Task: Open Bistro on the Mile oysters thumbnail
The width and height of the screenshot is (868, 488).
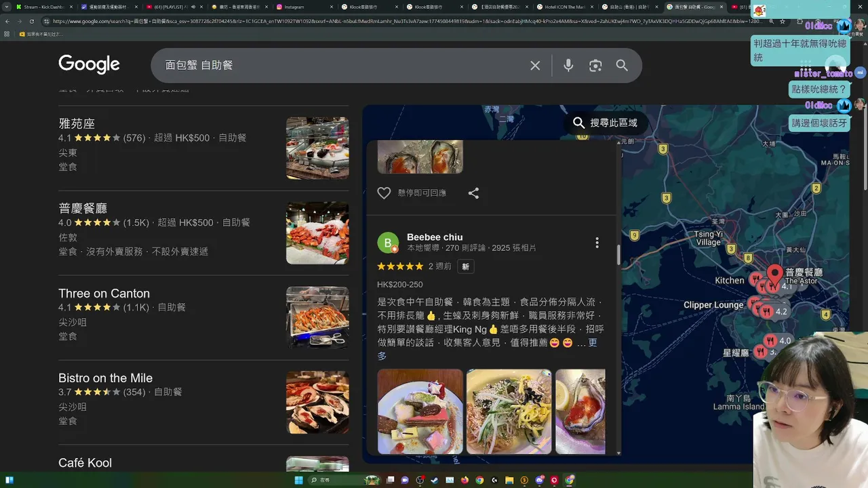Action: pos(317,403)
